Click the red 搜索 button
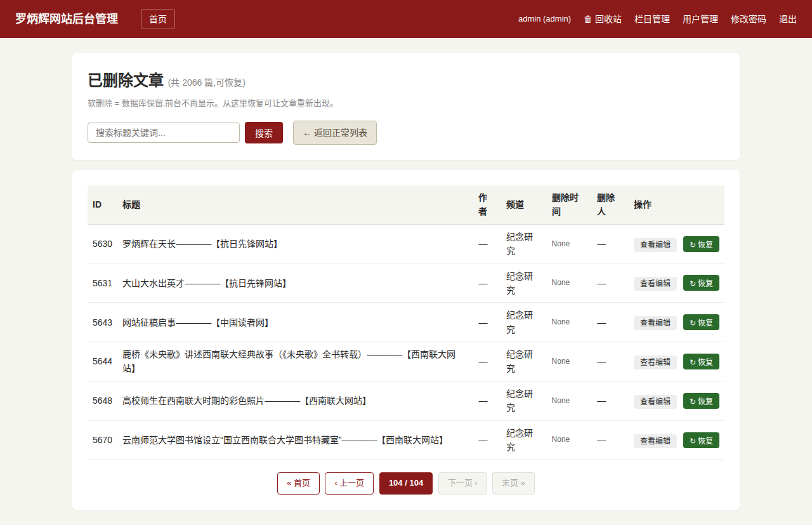812x525 pixels. tap(264, 133)
